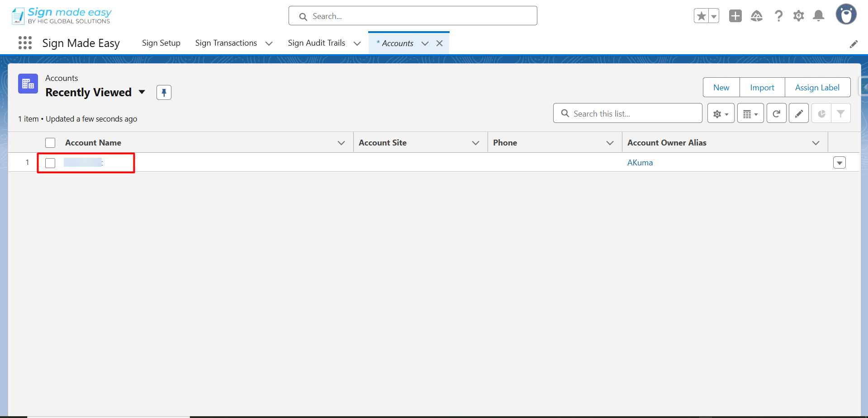The image size is (868, 418).
Task: Open the Salesforce Help question mark icon
Action: click(778, 15)
